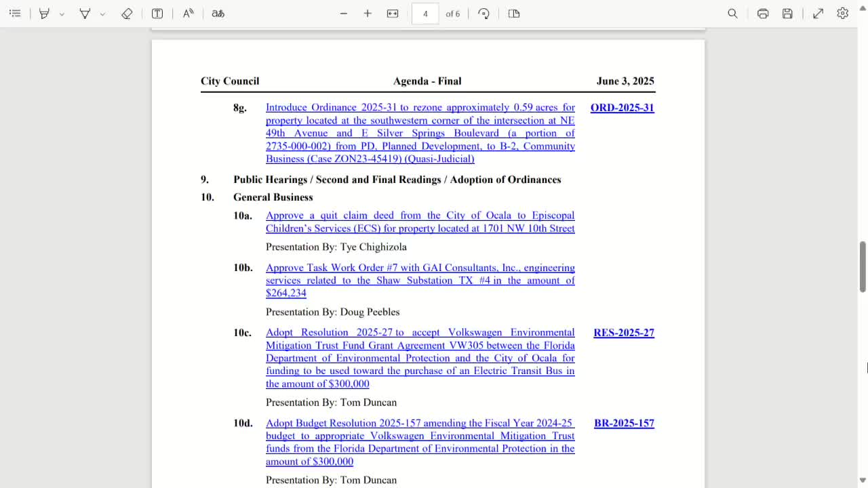This screenshot has height=488, width=868.
Task: Start the Read aloud feature
Action: [x=189, y=14]
